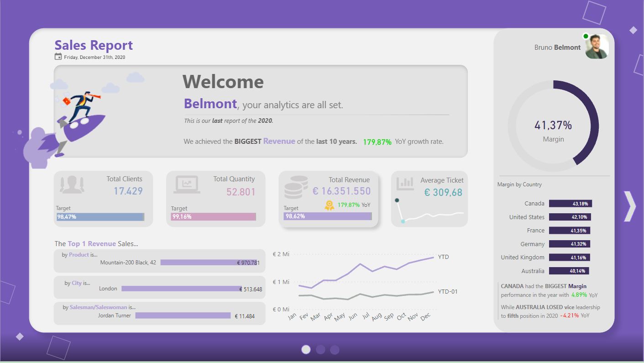Click the green online status dot

coord(586,36)
